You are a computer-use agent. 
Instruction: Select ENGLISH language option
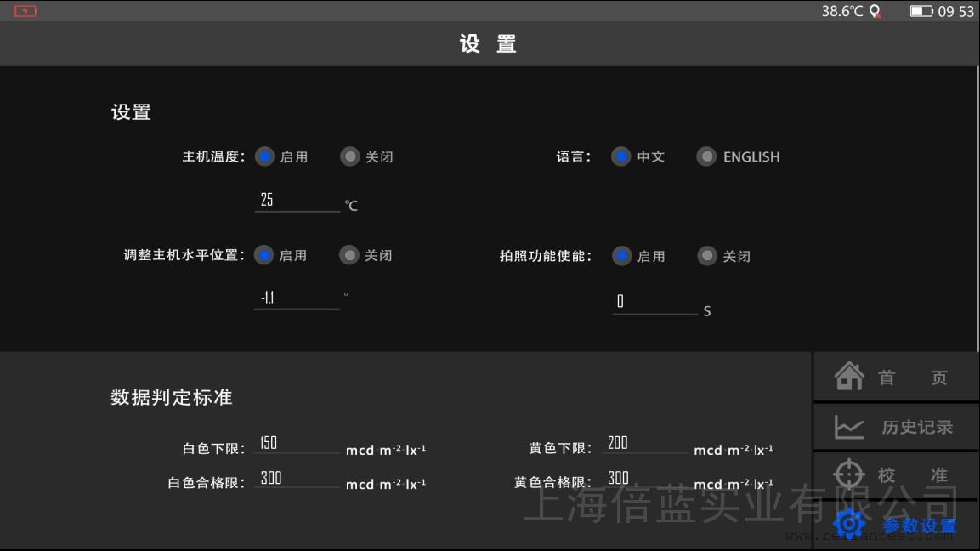click(706, 156)
